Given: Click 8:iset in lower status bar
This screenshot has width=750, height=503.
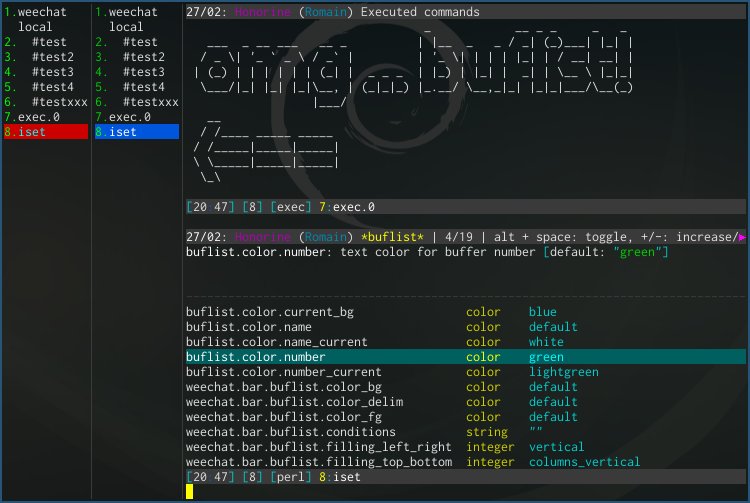Looking at the screenshot, I should tap(340, 477).
